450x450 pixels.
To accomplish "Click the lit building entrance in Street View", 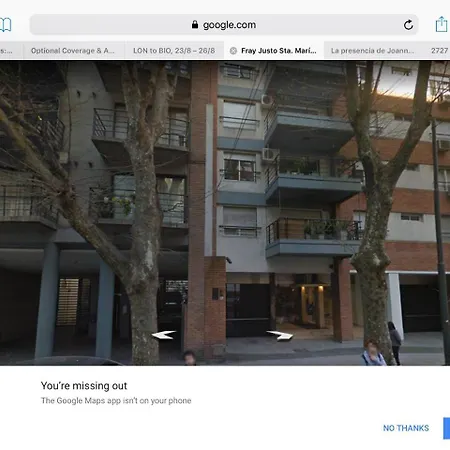I will click(x=312, y=305).
